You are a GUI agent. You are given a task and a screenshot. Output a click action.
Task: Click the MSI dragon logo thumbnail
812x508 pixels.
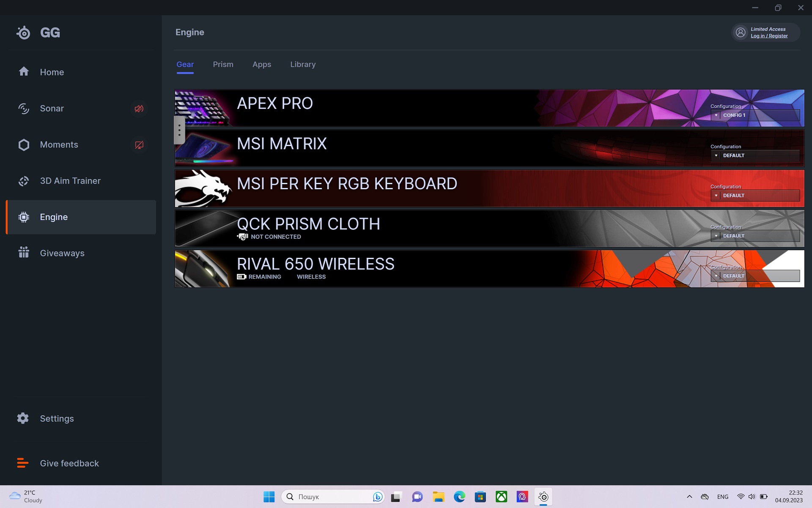(203, 188)
